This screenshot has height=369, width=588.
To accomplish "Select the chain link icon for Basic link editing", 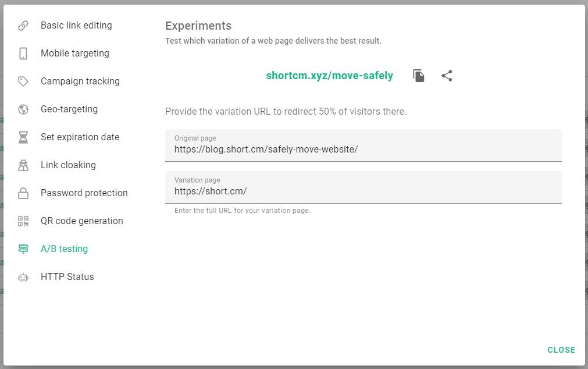I will click(23, 25).
